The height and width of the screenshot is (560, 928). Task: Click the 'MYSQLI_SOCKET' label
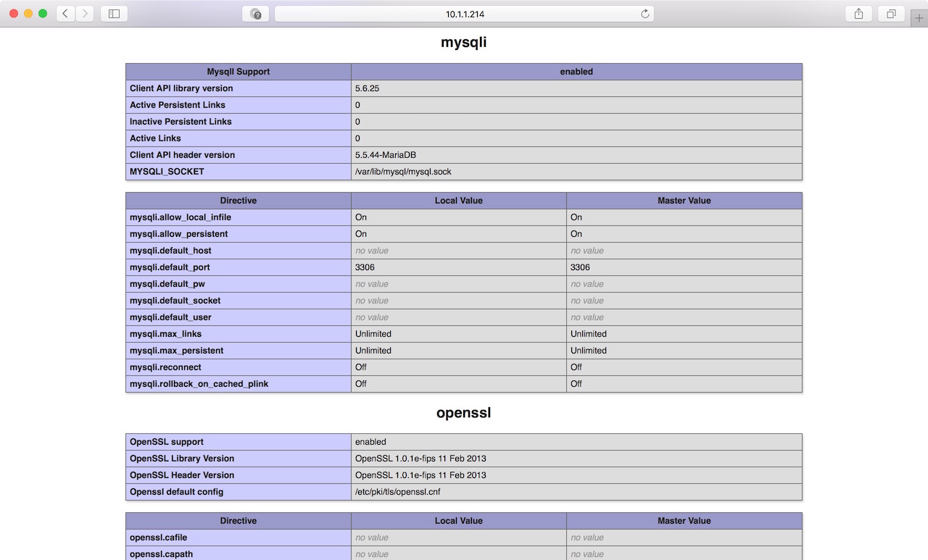point(167,172)
